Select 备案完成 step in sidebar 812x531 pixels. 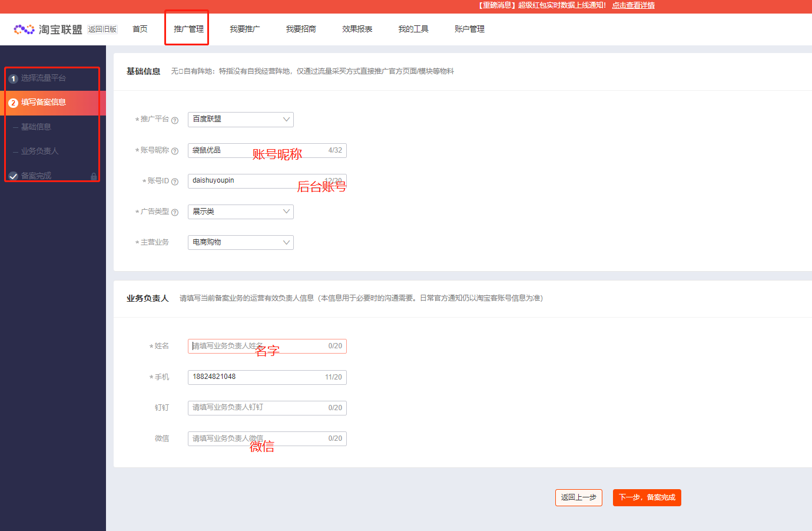point(36,176)
